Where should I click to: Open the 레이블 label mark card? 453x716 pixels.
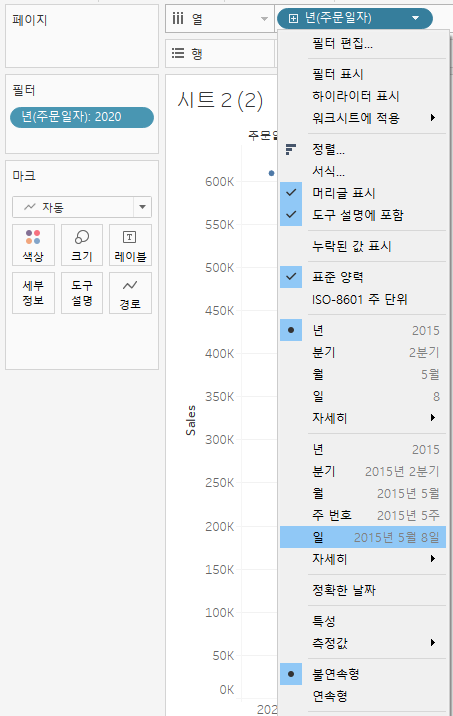[x=130, y=245]
